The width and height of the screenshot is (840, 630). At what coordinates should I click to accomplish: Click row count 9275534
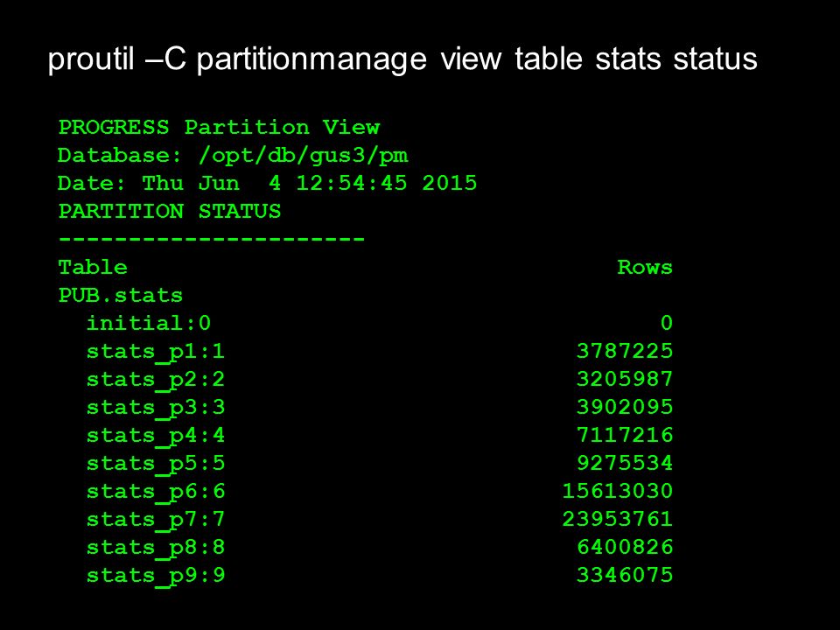point(625,463)
